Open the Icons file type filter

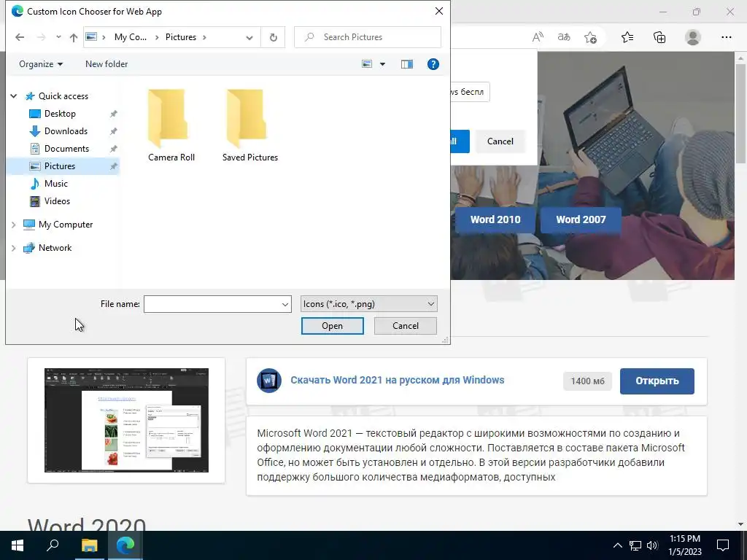pyautogui.click(x=368, y=304)
